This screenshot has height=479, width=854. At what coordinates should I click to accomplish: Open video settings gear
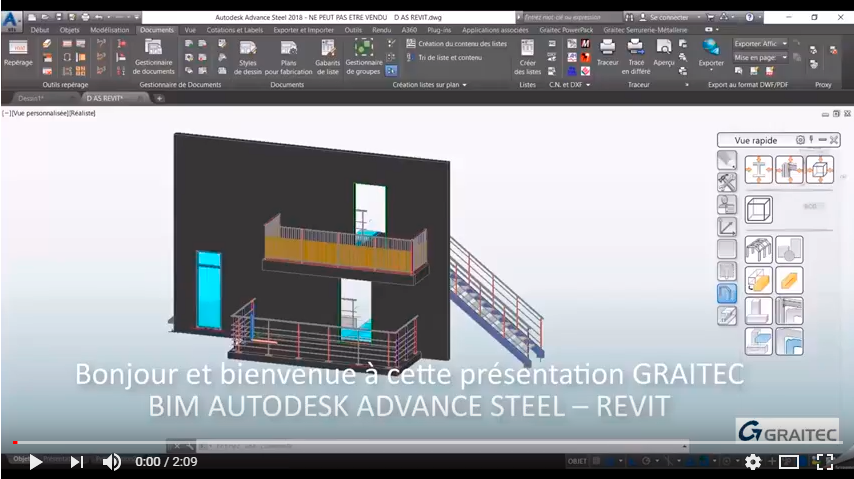click(x=753, y=462)
